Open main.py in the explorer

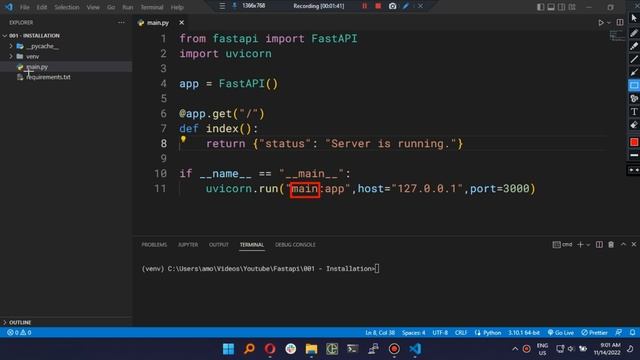click(37, 67)
